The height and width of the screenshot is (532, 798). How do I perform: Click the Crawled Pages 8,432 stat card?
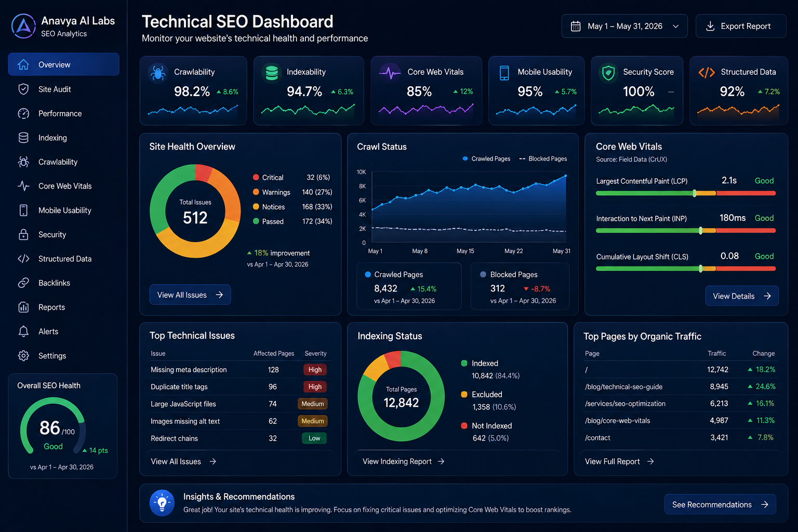pos(409,286)
